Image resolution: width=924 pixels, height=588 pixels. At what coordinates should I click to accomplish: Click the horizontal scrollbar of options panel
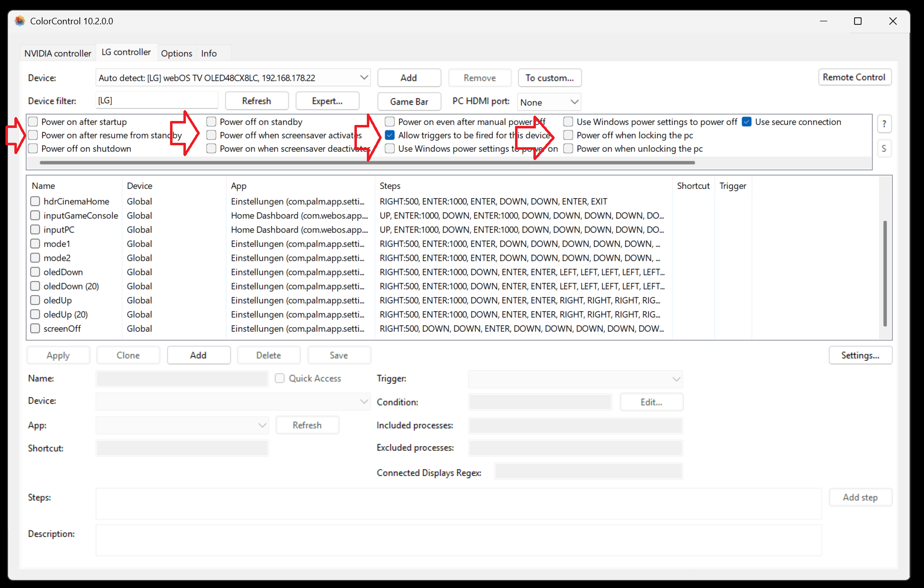(367, 162)
